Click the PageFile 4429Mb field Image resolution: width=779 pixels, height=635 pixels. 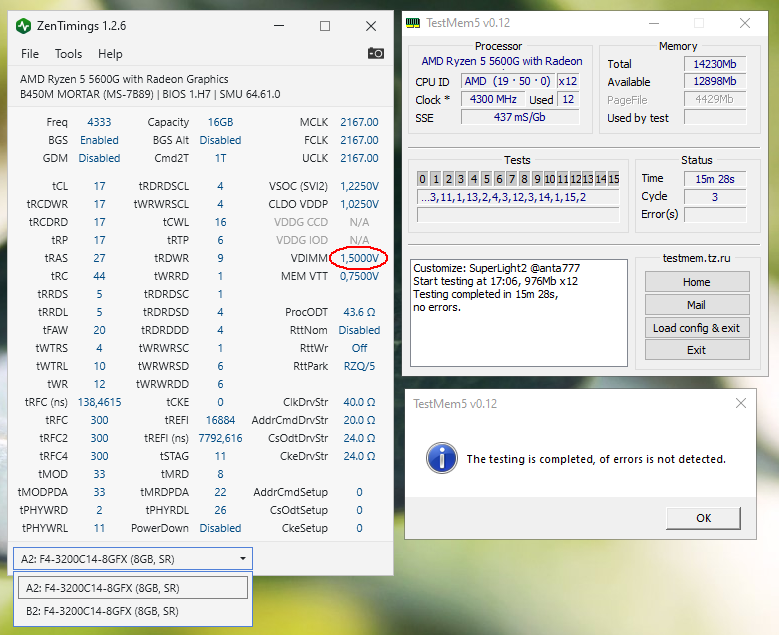point(714,99)
